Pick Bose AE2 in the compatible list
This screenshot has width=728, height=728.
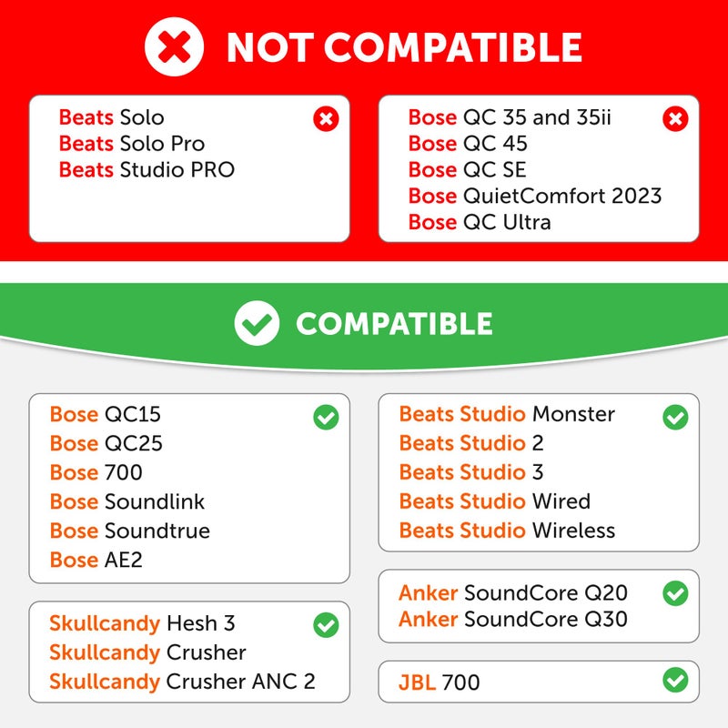coord(96,560)
